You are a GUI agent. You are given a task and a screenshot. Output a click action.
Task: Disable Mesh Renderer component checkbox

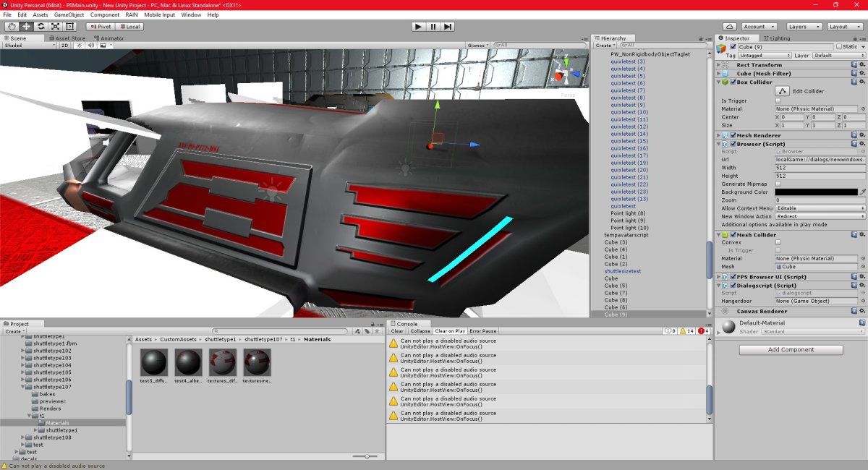point(733,135)
